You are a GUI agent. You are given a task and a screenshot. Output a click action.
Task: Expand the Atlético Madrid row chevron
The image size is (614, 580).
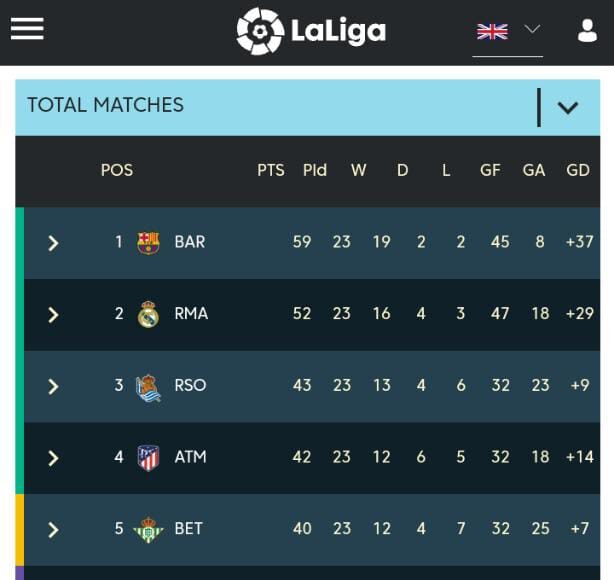[54, 459]
